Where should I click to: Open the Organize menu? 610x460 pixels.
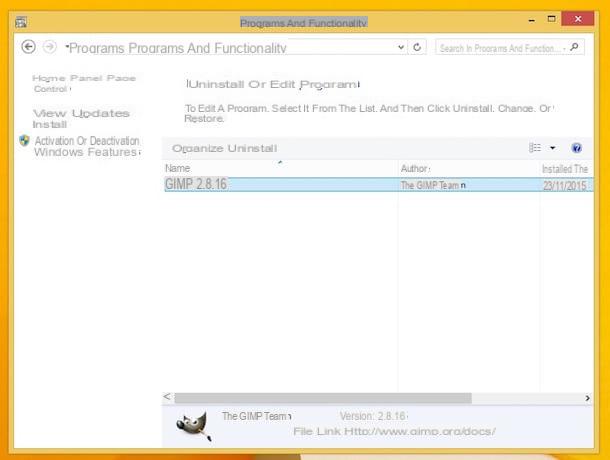(x=198, y=148)
